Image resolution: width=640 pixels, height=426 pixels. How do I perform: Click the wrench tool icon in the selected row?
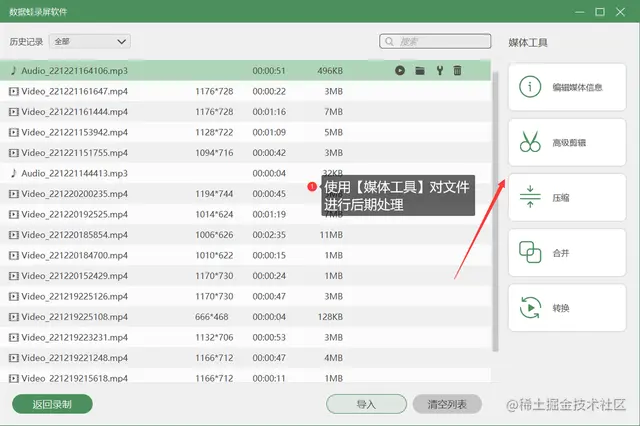coord(440,71)
